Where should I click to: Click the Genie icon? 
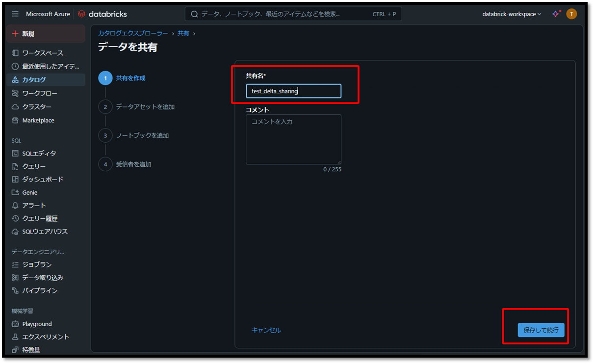coord(15,193)
